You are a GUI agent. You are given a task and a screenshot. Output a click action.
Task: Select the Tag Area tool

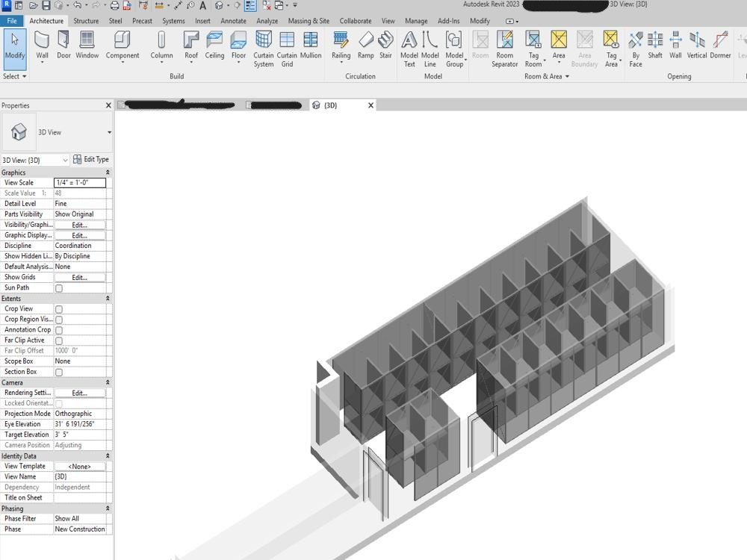[612, 49]
